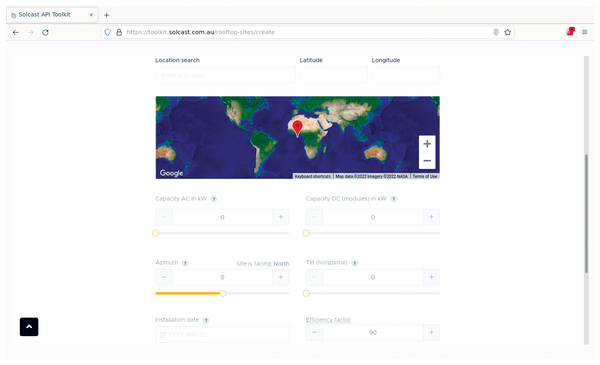
Task: Click the Google logo on the map
Action: [x=171, y=173]
